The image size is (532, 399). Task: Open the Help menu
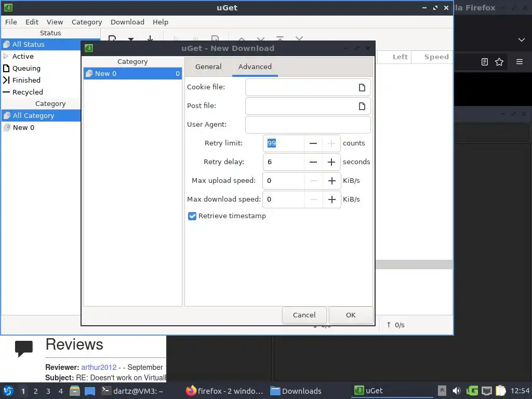click(160, 22)
